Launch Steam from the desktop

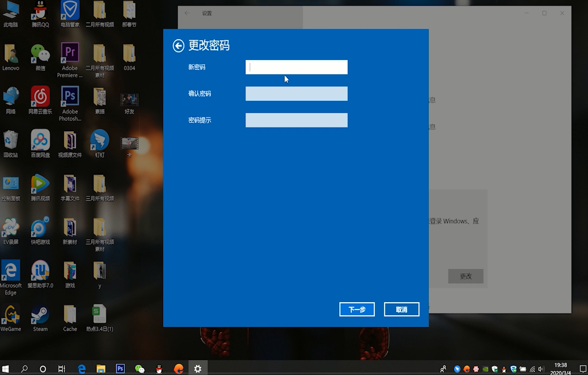point(40,314)
